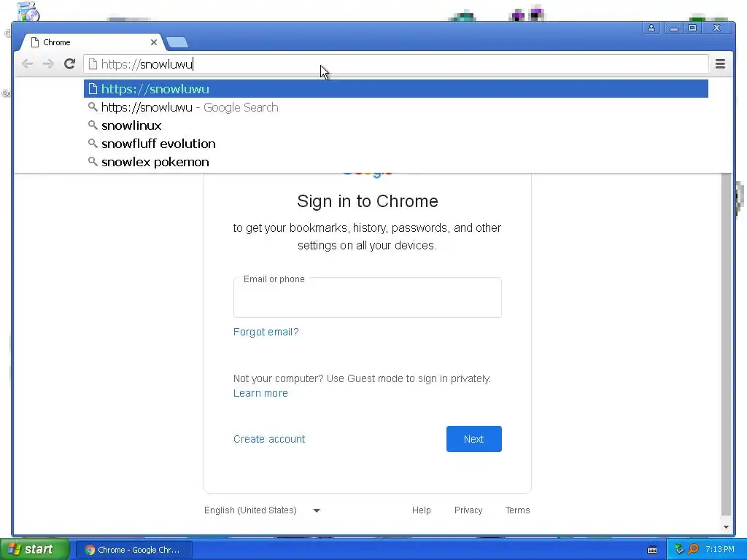Maximize the Chrome window
This screenshot has height=560, width=747.
coord(692,28)
